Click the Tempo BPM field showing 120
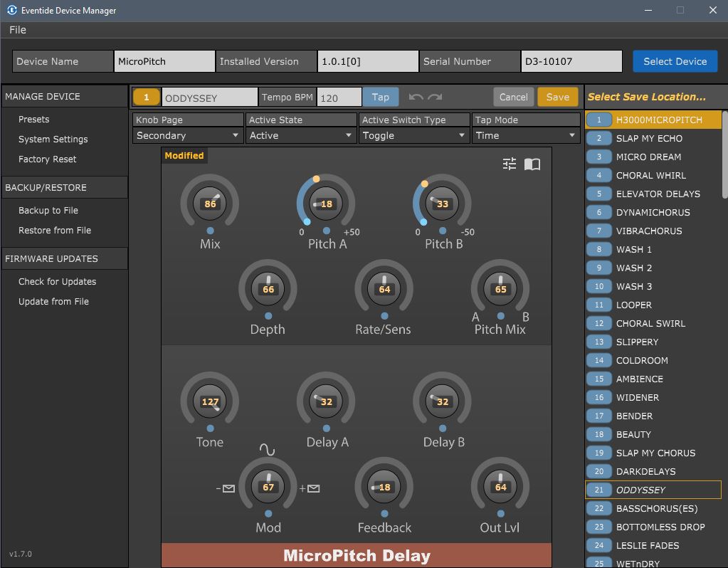This screenshot has width=728, height=568. coord(339,98)
